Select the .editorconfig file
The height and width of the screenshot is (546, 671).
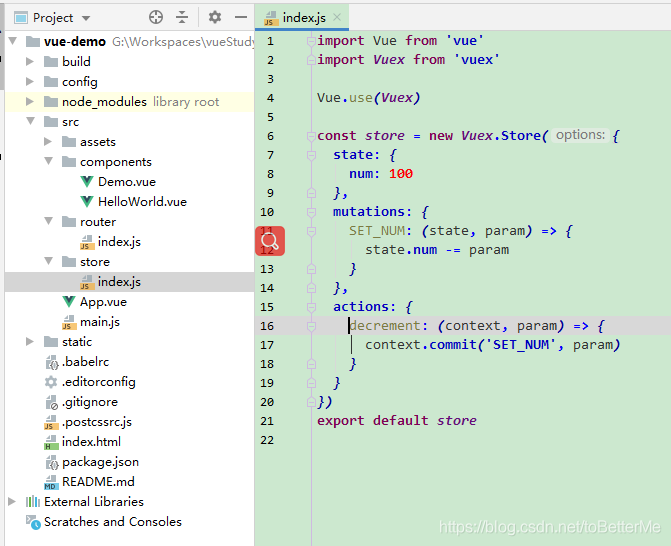tap(99, 382)
